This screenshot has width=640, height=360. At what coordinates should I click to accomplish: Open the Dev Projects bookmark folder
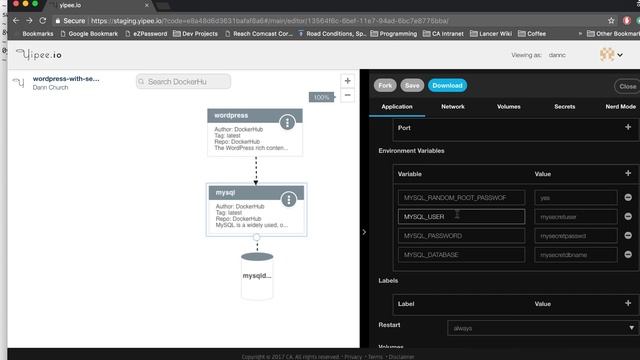click(x=195, y=33)
